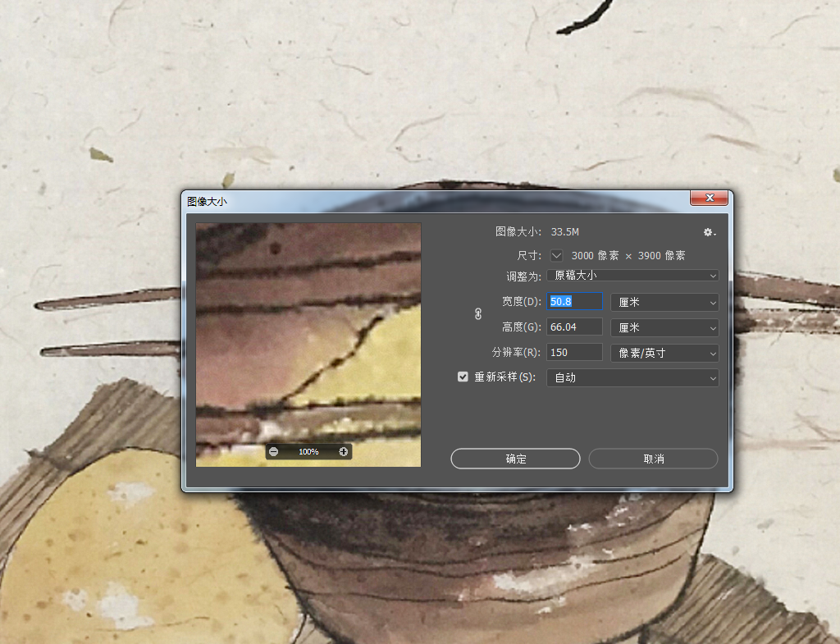Open the 宽度 unit dropdown
The width and height of the screenshot is (840, 644).
pos(664,302)
